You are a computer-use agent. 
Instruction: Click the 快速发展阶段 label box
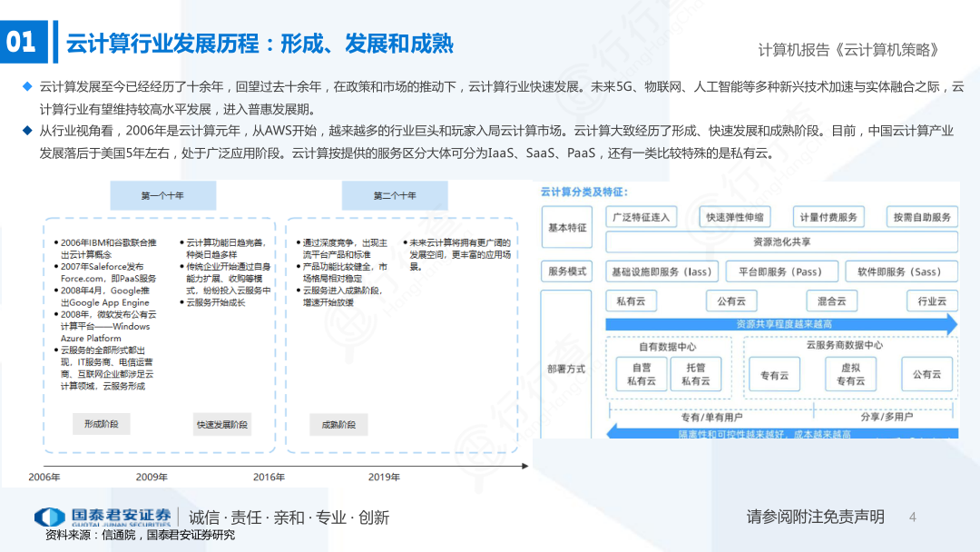click(222, 425)
